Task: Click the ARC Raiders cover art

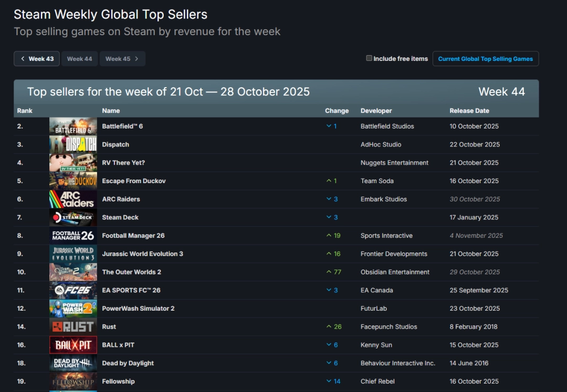Action: pos(73,199)
